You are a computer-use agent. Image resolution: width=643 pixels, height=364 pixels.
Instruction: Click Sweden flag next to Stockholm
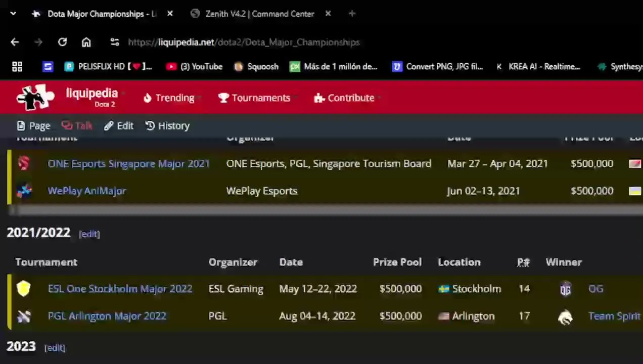tap(444, 289)
